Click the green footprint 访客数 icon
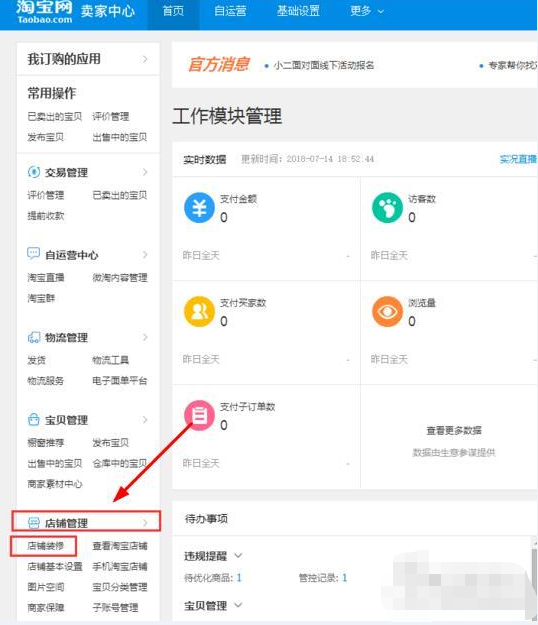Image resolution: width=538 pixels, height=625 pixels. click(x=387, y=207)
